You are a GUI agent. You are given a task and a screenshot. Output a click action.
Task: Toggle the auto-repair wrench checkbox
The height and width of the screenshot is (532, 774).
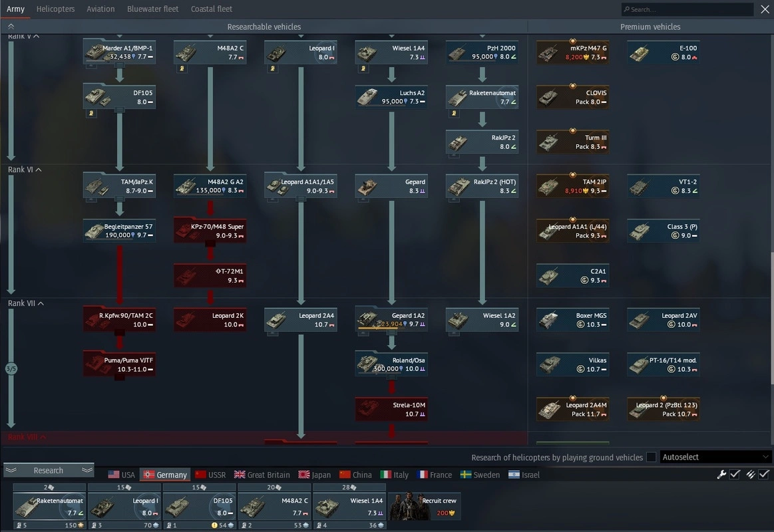pyautogui.click(x=735, y=474)
